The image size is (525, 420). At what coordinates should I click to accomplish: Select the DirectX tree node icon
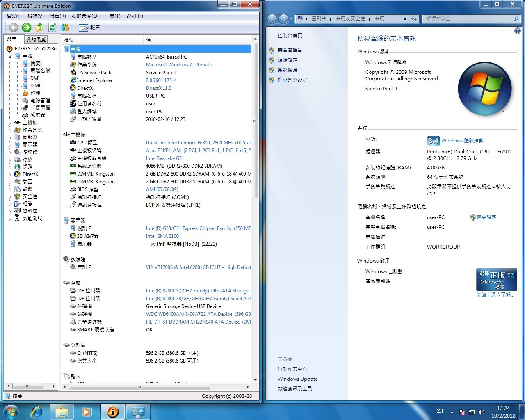click(x=17, y=174)
